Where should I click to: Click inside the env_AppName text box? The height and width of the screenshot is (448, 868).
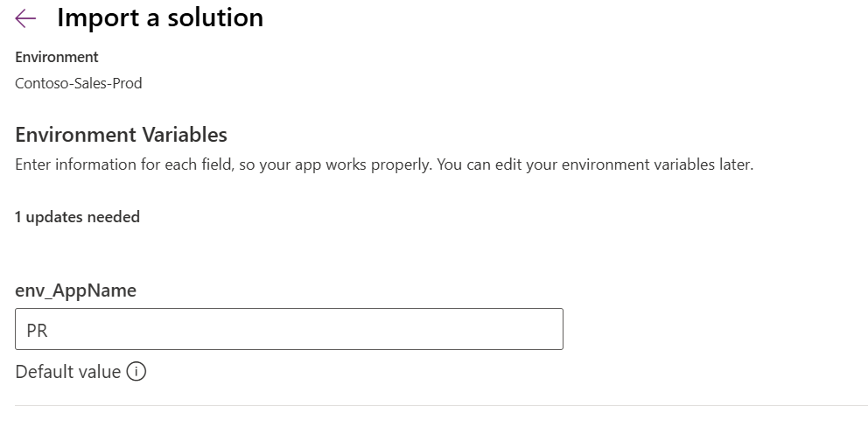click(x=289, y=329)
